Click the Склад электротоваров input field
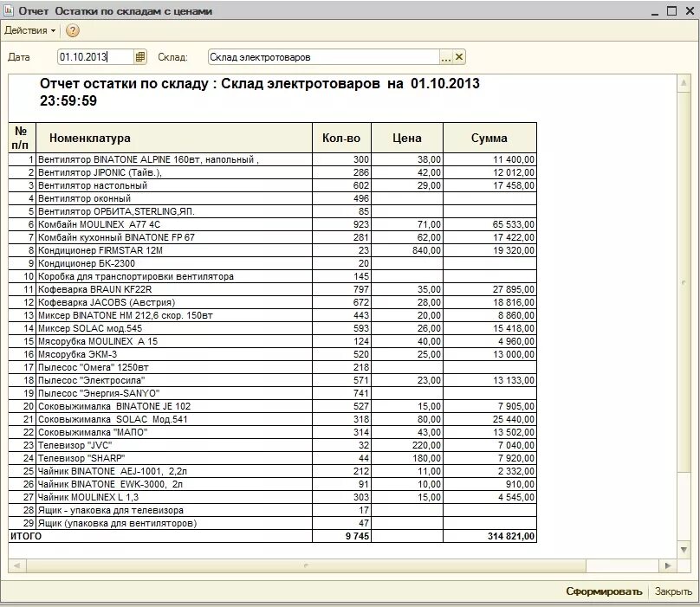700x607 pixels. pyautogui.click(x=324, y=57)
